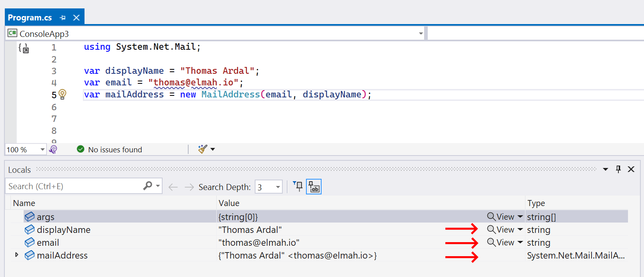The width and height of the screenshot is (644, 277).
Task: Click the No issues found status
Action: click(x=115, y=150)
